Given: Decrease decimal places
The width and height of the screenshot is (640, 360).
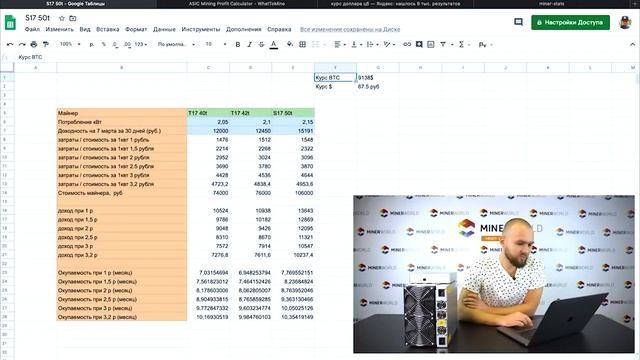Looking at the screenshot, I should click(116, 44).
